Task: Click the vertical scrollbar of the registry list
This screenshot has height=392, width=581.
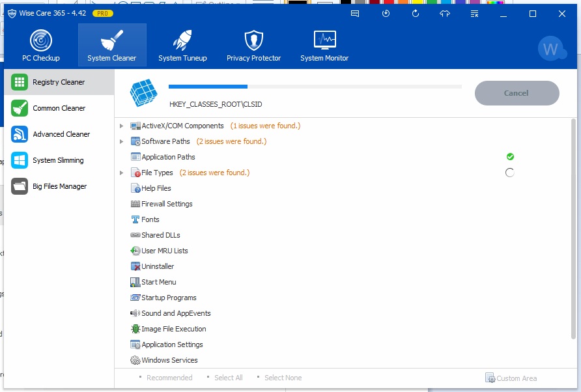Action: tap(573, 228)
